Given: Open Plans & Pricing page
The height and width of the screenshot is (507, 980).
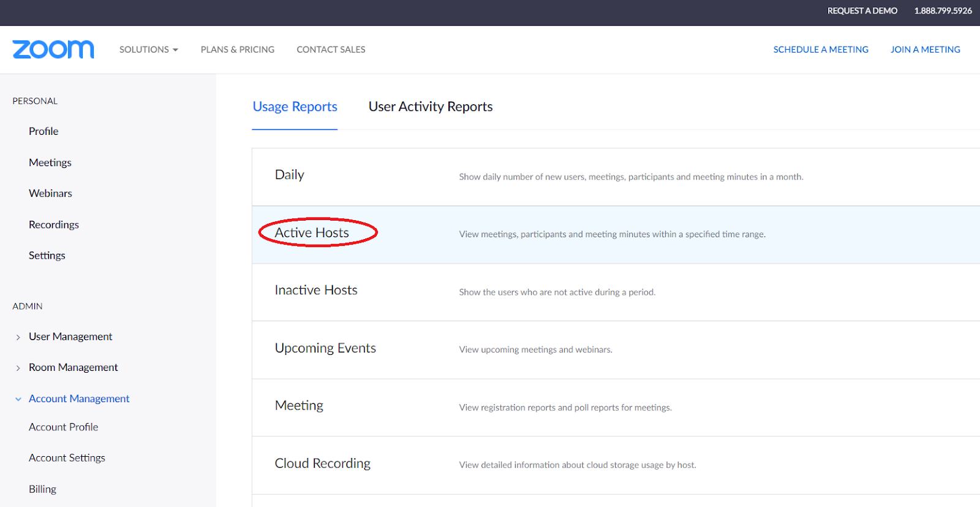Looking at the screenshot, I should point(238,50).
